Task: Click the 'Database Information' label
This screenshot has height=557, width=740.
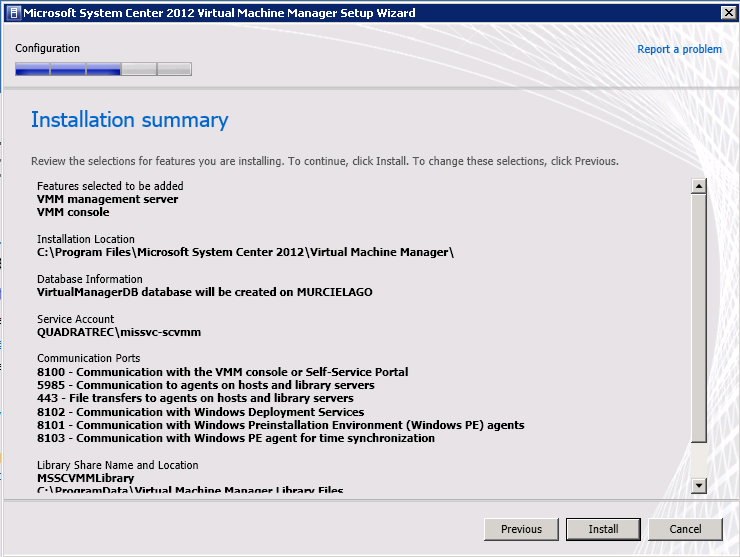Action: coord(90,279)
